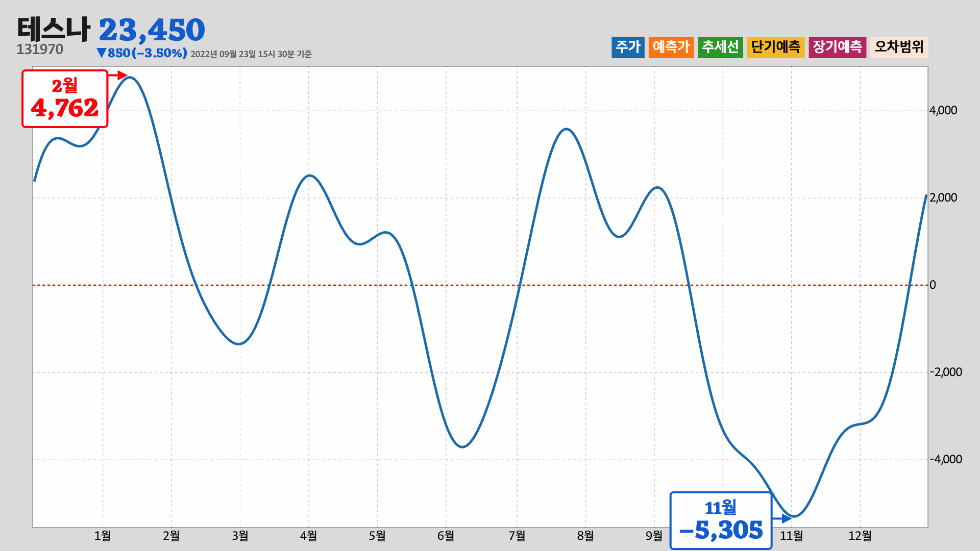Click the 12월 x-axis label

pyautogui.click(x=860, y=536)
